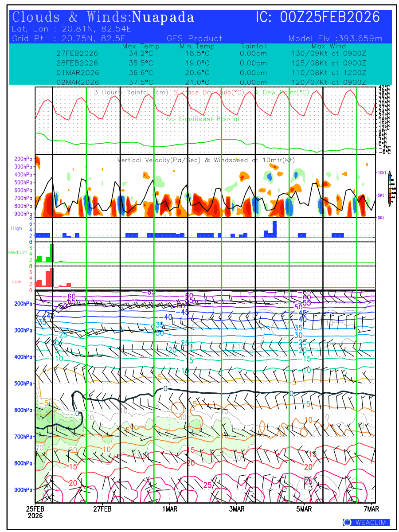This screenshot has height=532, width=399.
Task: Click the 1MAR date axis marker
Action: coord(169,509)
